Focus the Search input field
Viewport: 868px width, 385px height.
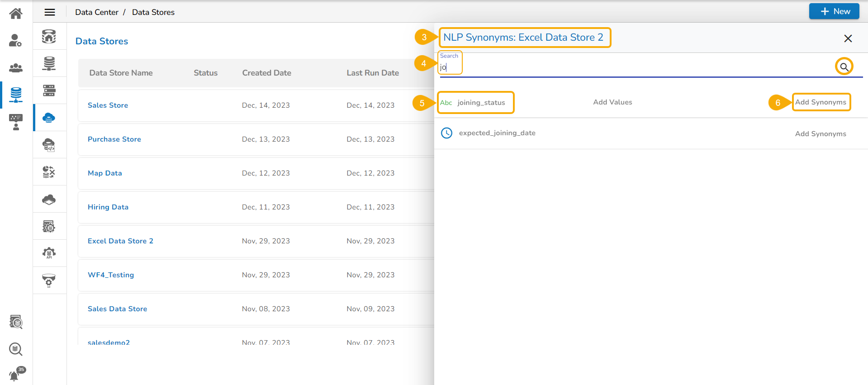pyautogui.click(x=633, y=67)
